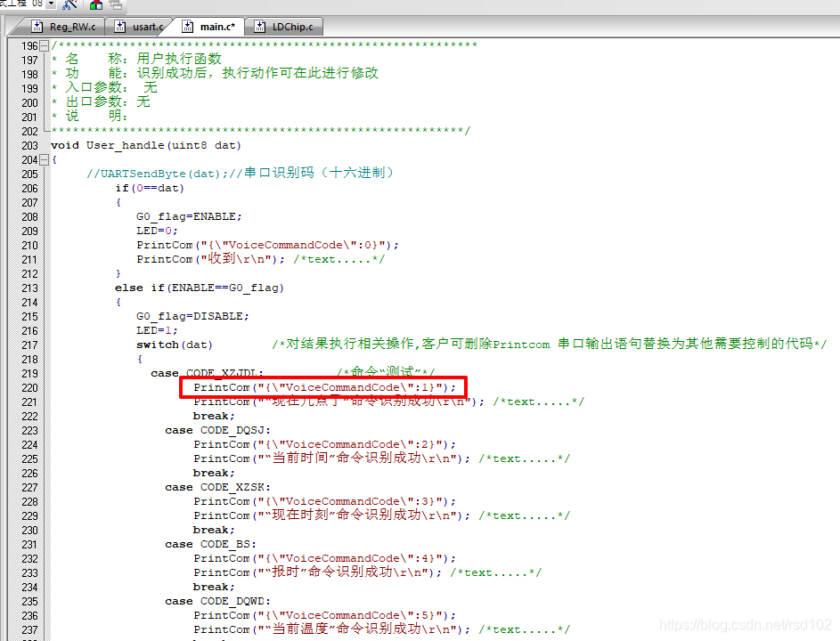This screenshot has width=840, height=641.
Task: Click 'case CODE_XZJDL:' line
Action: (207, 373)
